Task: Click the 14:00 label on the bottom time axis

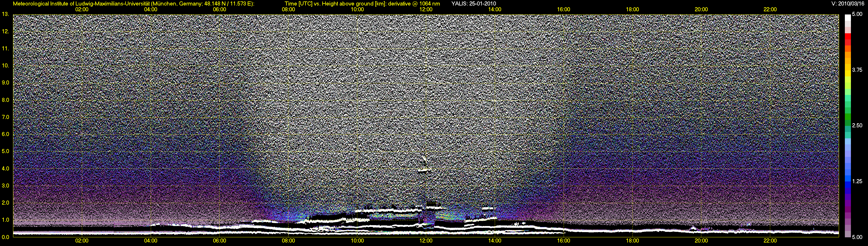Action: (x=495, y=241)
